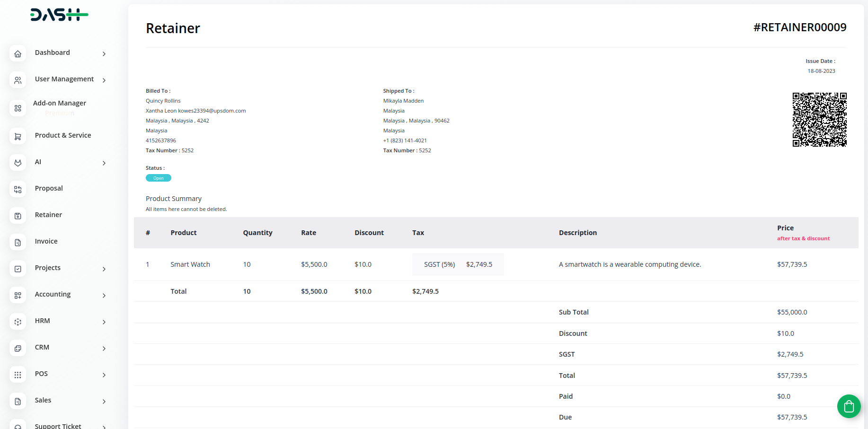
Task: Open the green shopping bag floating button
Action: 849,406
